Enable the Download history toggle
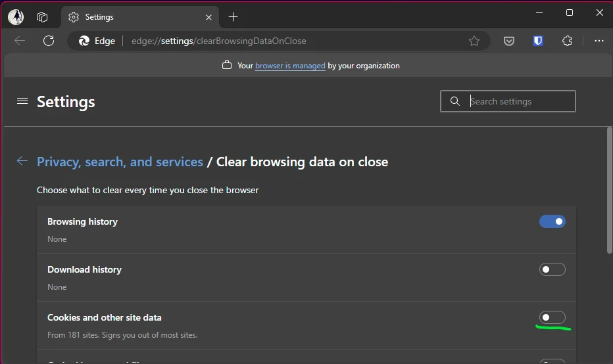Viewport: 613px width, 364px height. tap(552, 269)
